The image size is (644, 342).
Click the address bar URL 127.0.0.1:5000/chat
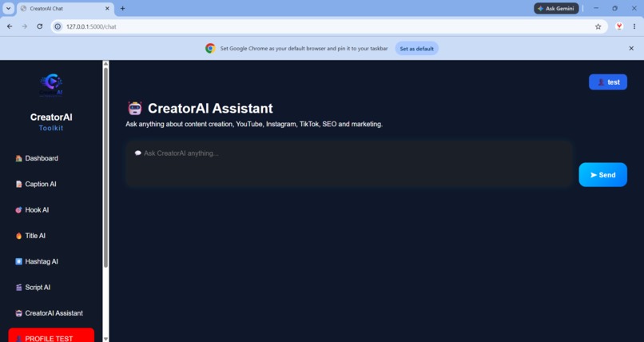[x=91, y=26]
